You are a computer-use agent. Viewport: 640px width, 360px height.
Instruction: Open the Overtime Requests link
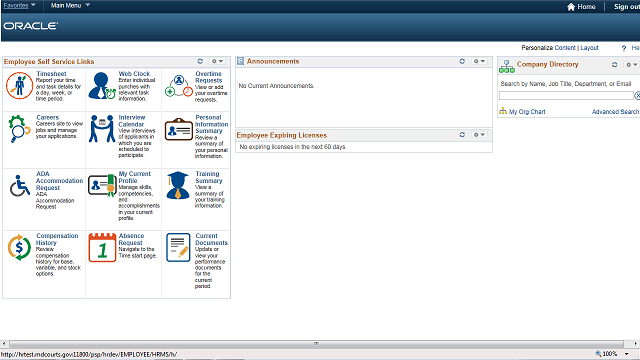pos(209,77)
